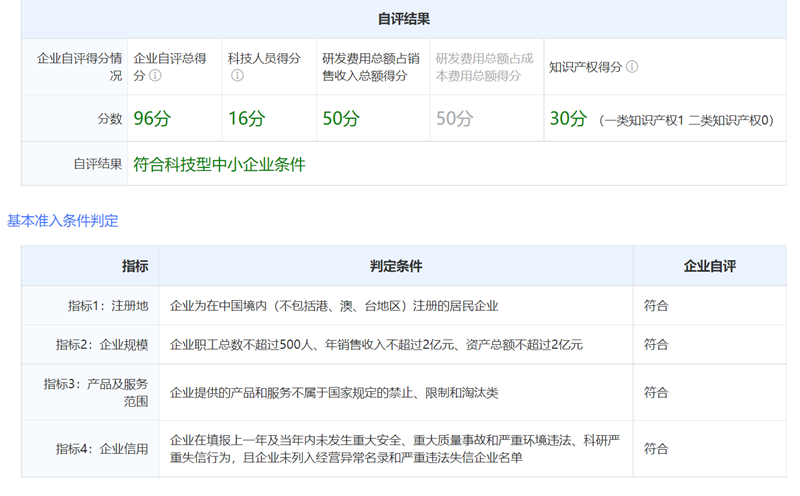800x496 pixels.
Task: Click the 判定条件 column header
Action: [x=395, y=266]
